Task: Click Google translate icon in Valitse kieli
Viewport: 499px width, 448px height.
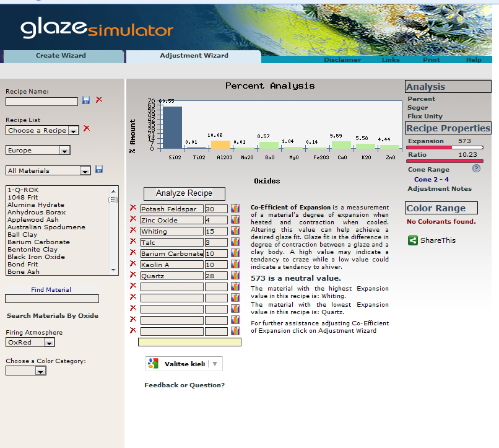Action: pyautogui.click(x=153, y=364)
